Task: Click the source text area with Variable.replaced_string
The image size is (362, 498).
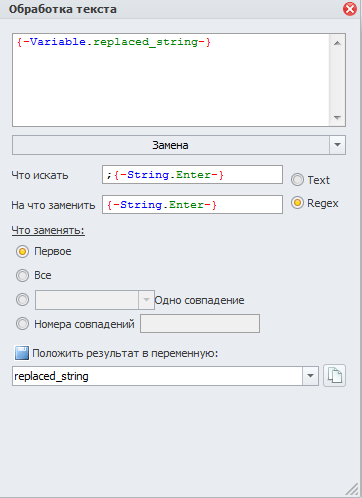Action: [x=171, y=80]
